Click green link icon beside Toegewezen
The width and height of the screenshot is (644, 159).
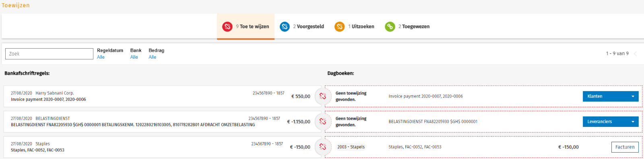coord(390,26)
